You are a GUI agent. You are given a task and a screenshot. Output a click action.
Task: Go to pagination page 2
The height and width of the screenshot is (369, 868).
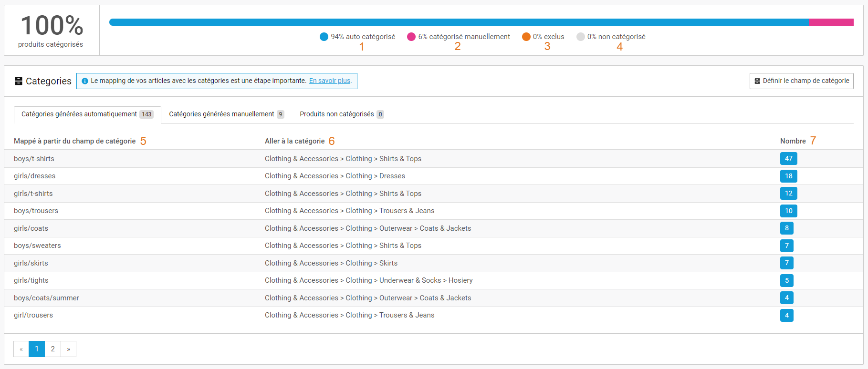53,349
